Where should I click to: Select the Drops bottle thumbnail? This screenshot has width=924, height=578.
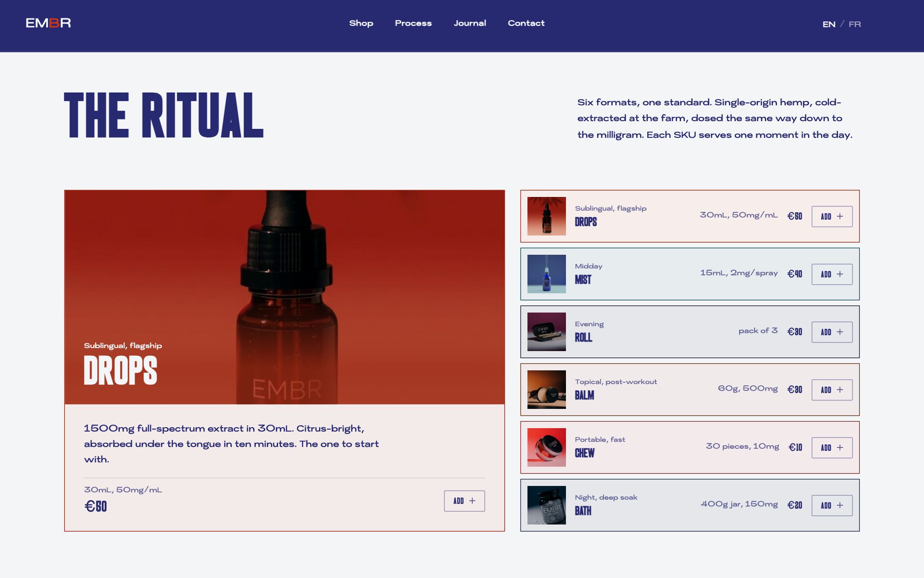pos(546,216)
